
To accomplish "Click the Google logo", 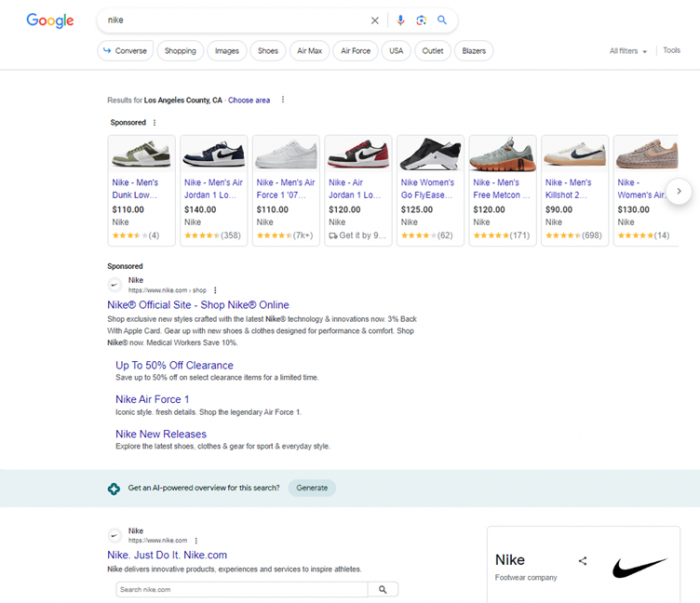I will (50, 21).
